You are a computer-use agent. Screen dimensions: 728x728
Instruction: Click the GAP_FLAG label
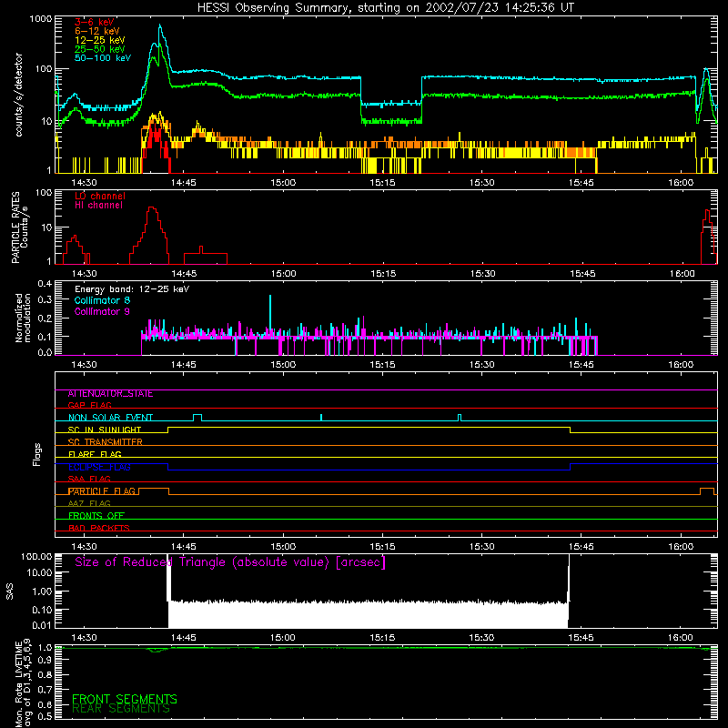pos(89,405)
